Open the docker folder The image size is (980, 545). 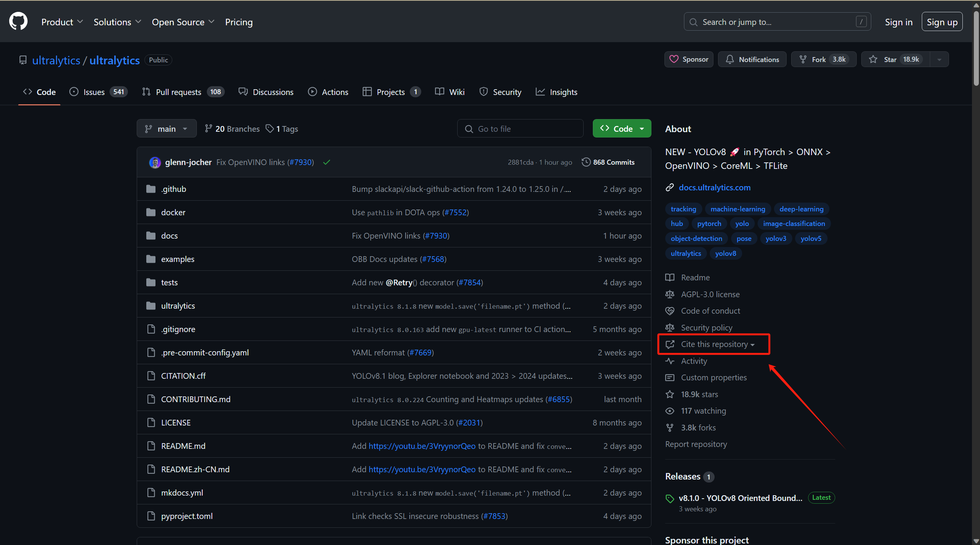(x=173, y=212)
